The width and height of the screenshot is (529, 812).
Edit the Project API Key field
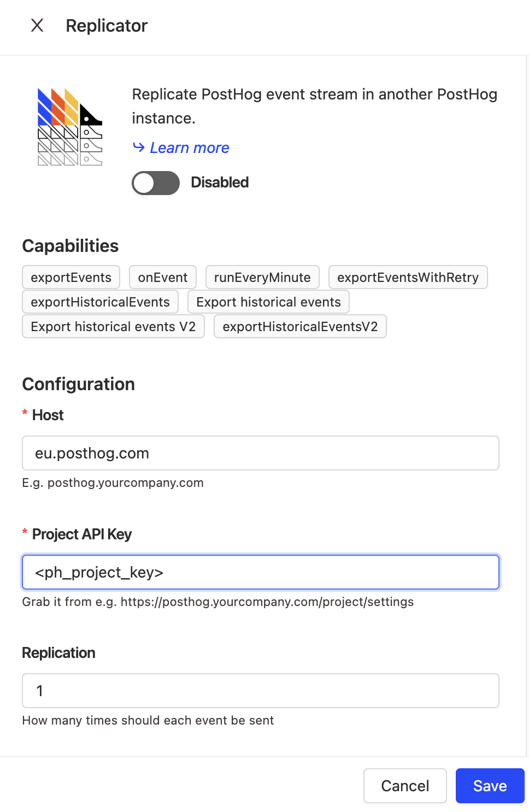260,572
